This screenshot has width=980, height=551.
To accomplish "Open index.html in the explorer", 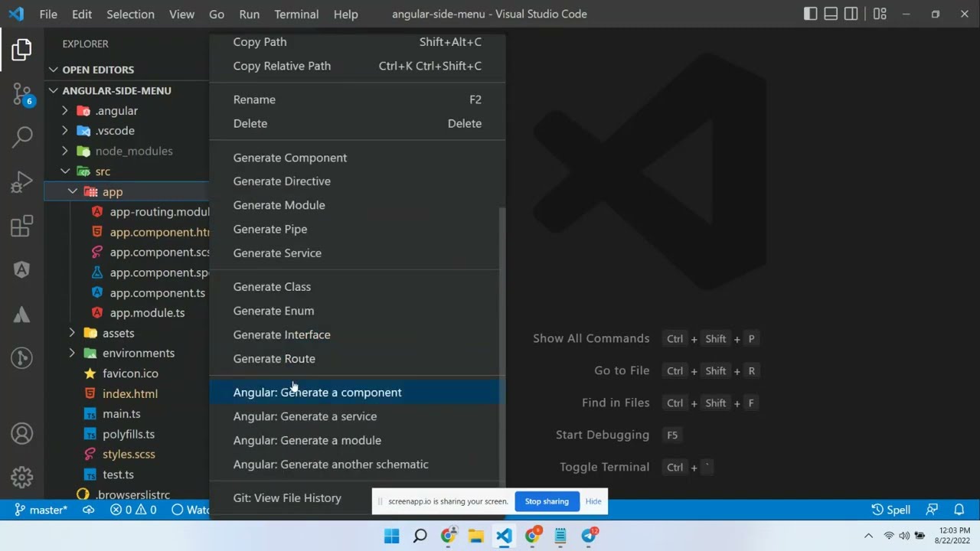I will (x=130, y=394).
